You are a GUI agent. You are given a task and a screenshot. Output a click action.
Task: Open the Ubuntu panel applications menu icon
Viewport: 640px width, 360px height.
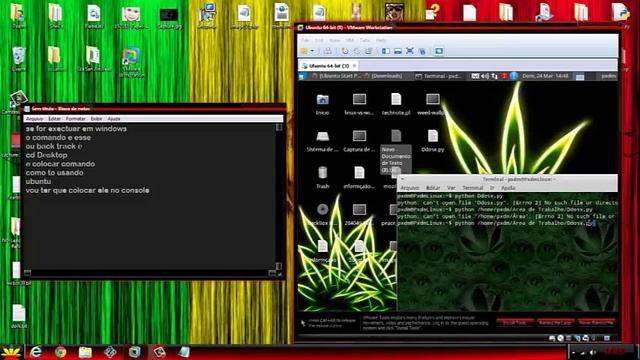[302, 76]
